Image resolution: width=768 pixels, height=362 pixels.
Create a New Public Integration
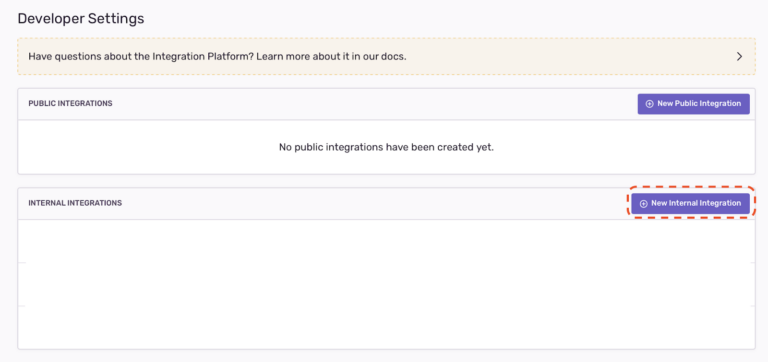pyautogui.click(x=694, y=104)
